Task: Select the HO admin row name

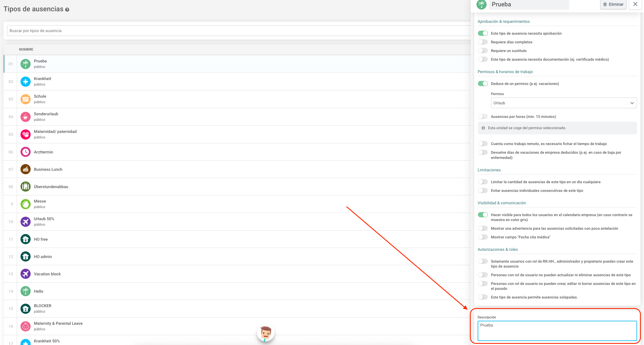Action: click(43, 257)
